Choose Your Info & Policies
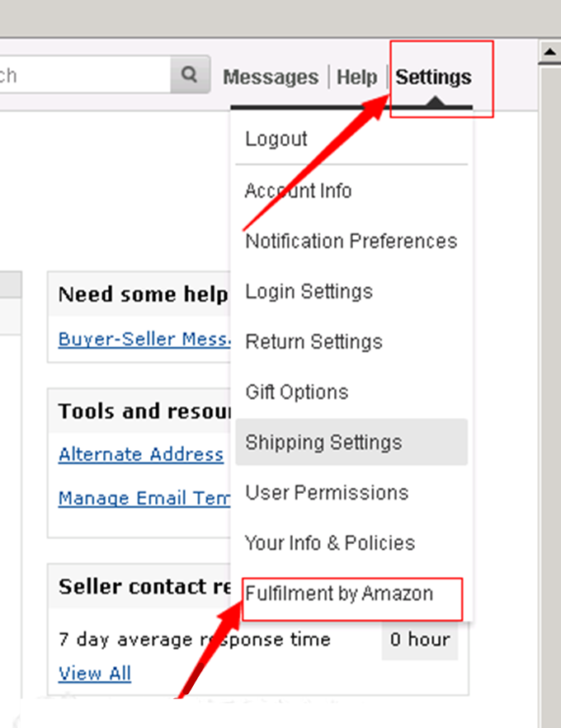The image size is (561, 728). point(329,542)
